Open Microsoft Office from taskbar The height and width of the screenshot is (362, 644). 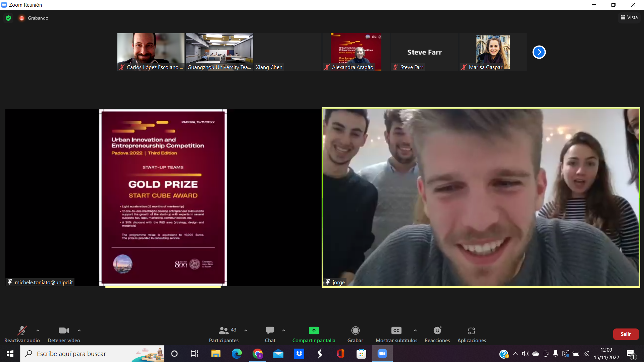[x=340, y=354]
